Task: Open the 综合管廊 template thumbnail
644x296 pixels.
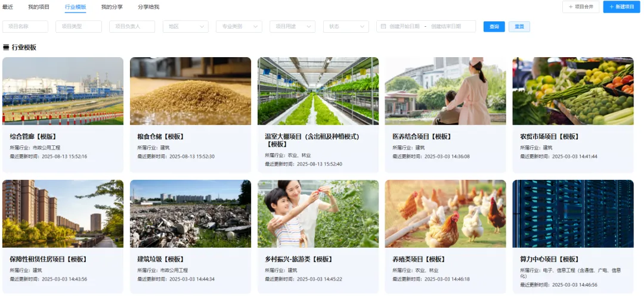Action: pos(63,91)
